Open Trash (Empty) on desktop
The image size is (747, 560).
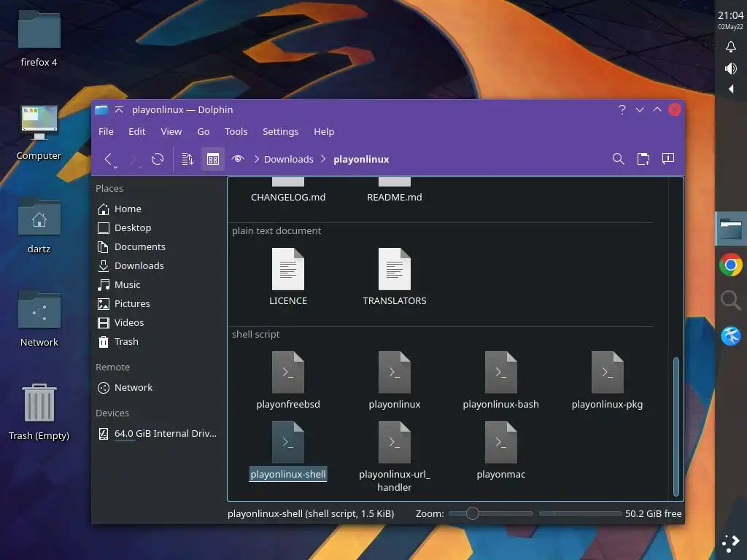39,413
